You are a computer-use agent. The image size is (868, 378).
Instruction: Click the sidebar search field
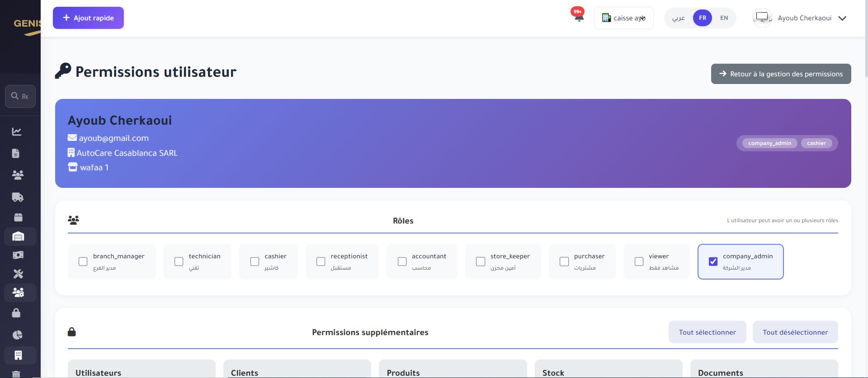(x=20, y=96)
